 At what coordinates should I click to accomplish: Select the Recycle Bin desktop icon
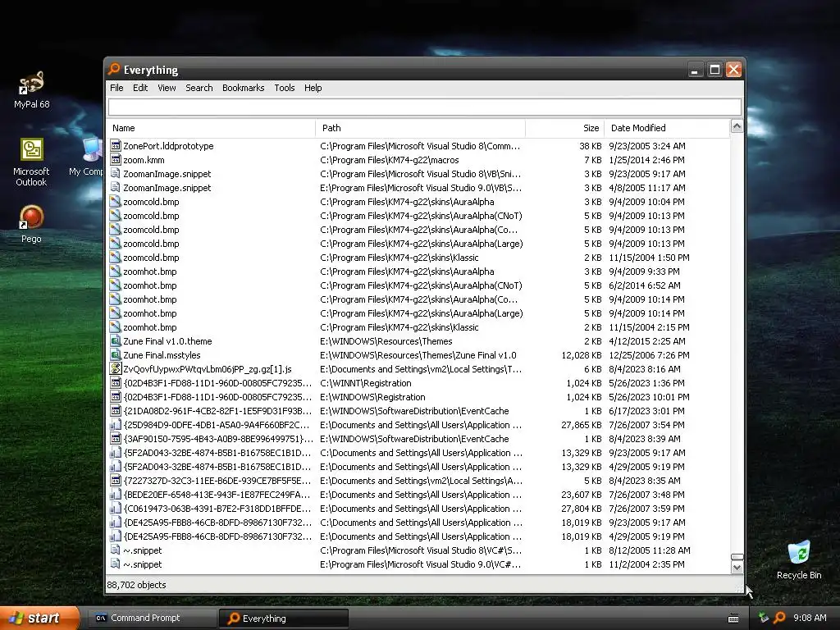799,559
